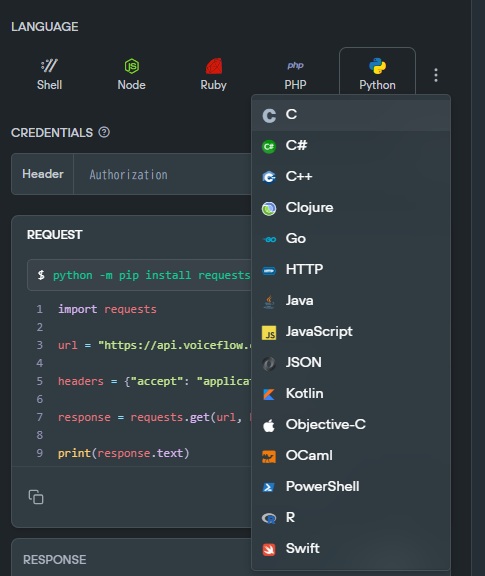
Task: Click the Kotlin logo icon in list
Action: 269,394
